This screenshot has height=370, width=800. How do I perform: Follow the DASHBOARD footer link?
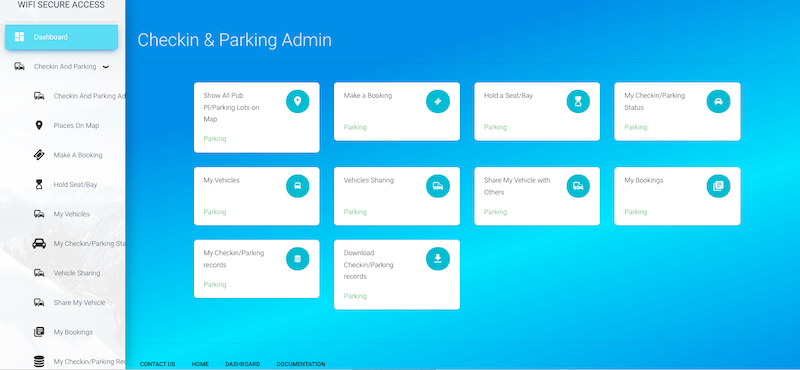(242, 364)
